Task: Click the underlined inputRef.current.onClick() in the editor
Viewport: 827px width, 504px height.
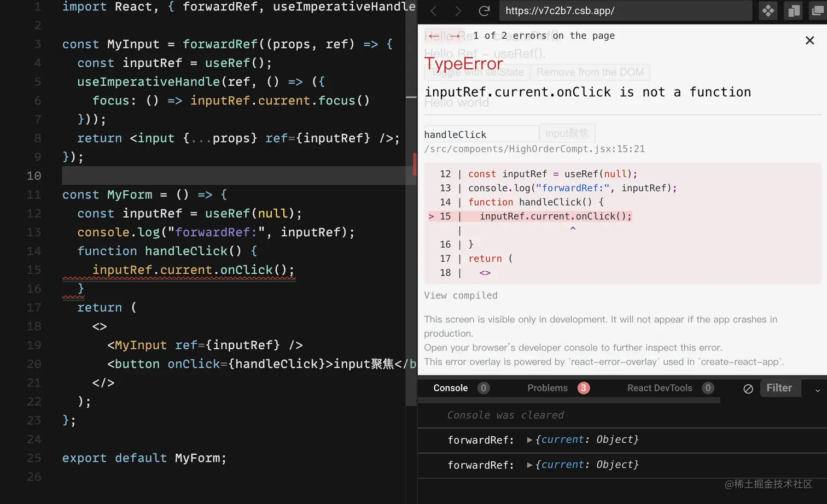Action: [194, 270]
